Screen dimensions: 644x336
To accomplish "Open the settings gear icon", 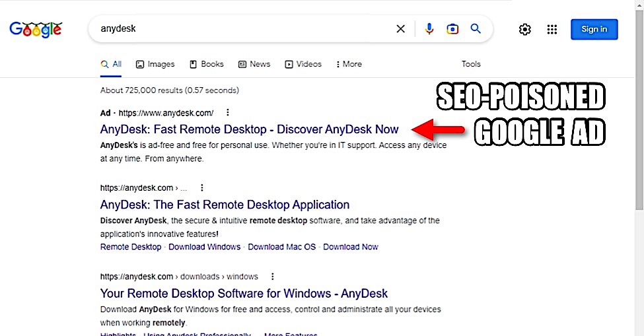I will coord(525,29).
